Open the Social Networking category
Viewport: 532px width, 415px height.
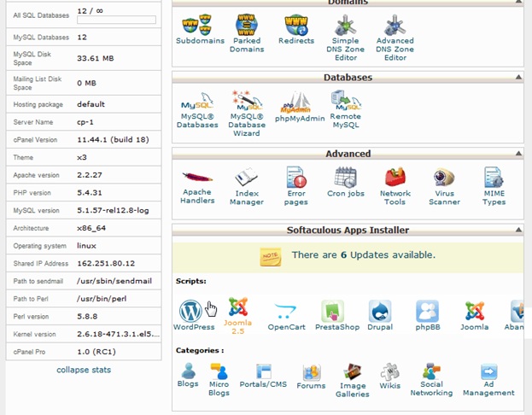point(431,380)
